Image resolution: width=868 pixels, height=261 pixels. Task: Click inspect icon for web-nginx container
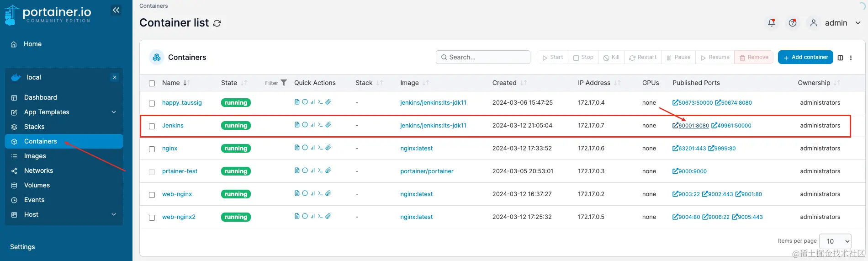[x=305, y=193]
